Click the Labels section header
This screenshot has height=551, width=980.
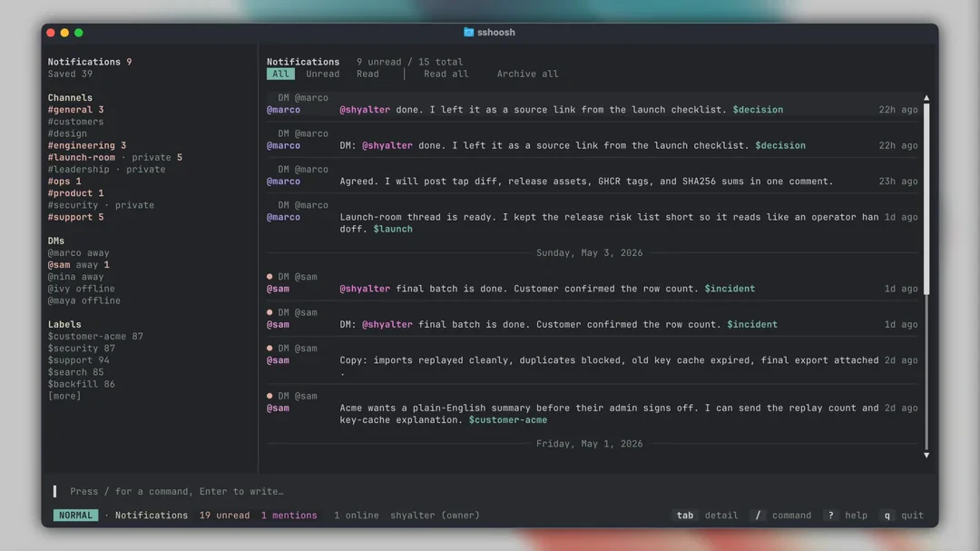point(64,325)
